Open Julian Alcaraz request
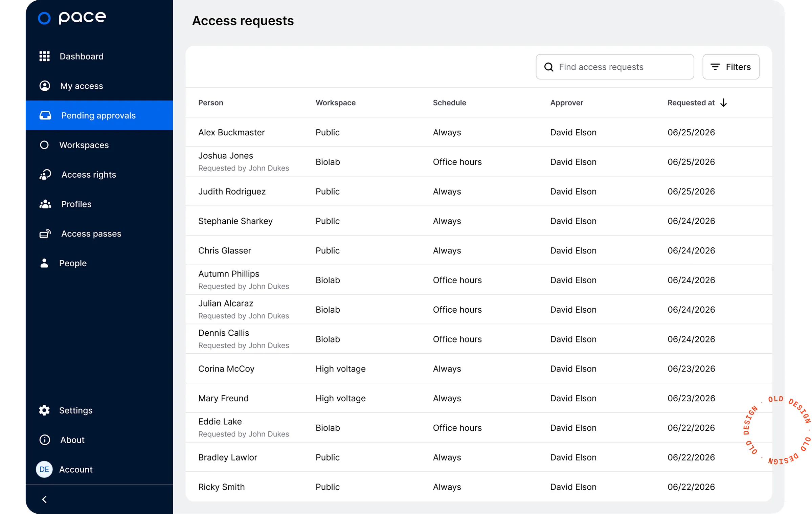Image resolution: width=812 pixels, height=514 pixels. 479,309
